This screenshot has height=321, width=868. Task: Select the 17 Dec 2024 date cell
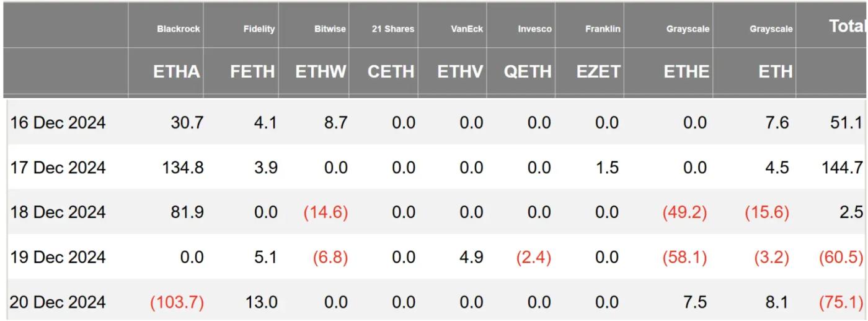click(x=58, y=168)
